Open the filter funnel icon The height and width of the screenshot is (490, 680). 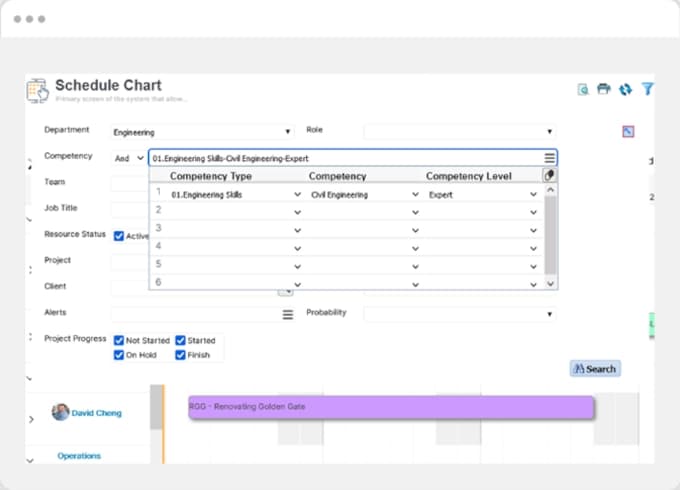tap(648, 89)
